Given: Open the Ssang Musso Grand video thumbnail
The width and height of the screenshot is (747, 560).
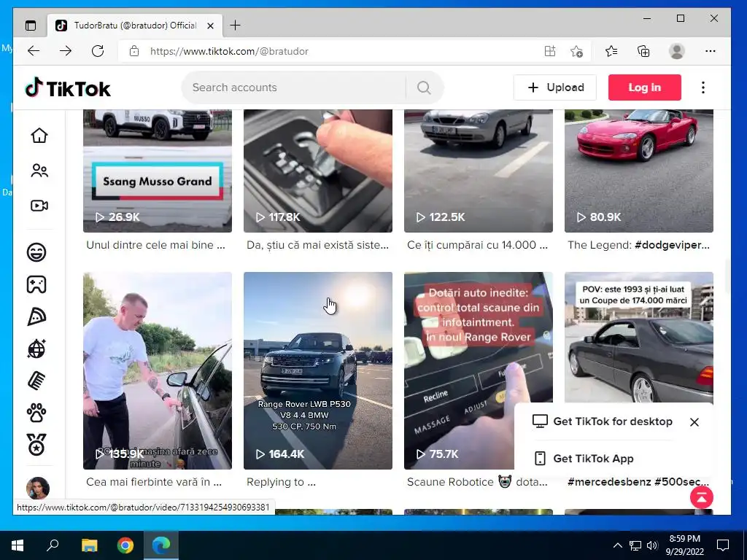Looking at the screenshot, I should (158, 171).
